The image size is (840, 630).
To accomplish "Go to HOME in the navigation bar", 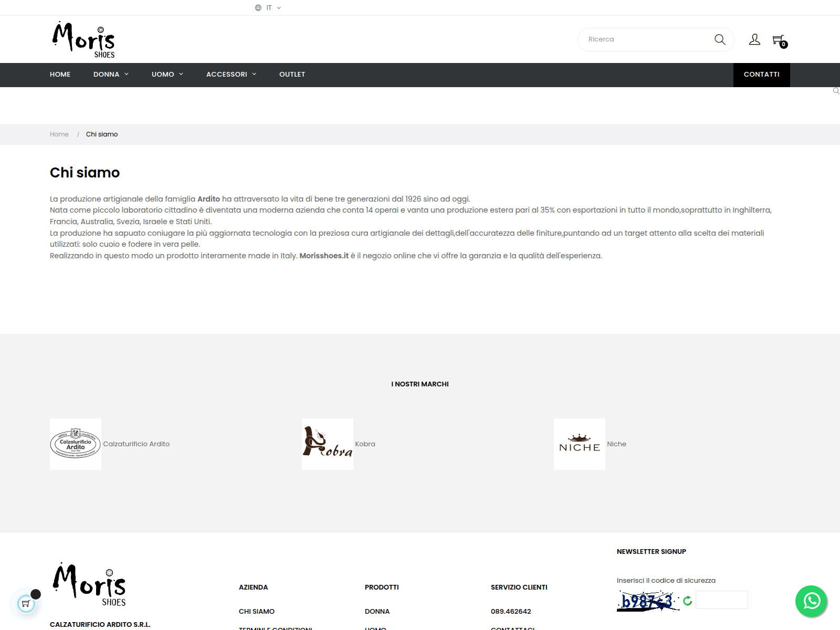I will (60, 75).
